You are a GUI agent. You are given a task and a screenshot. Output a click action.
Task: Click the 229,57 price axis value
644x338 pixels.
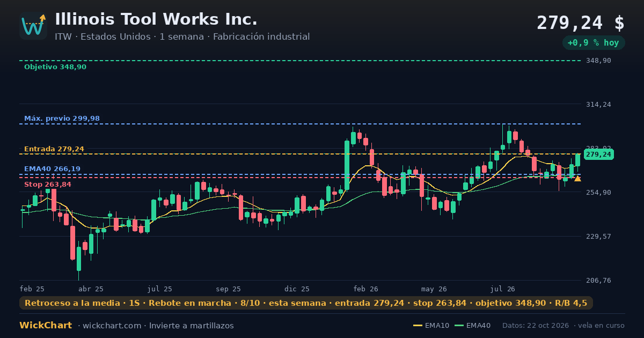[x=598, y=237]
